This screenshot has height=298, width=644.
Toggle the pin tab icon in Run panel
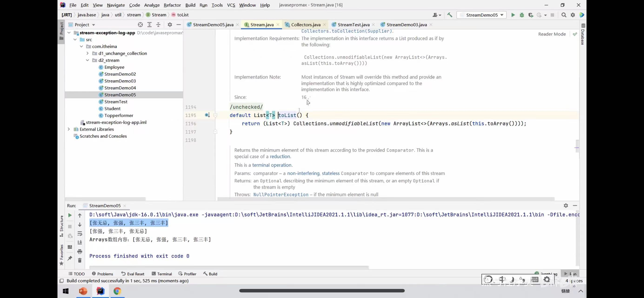(70, 258)
